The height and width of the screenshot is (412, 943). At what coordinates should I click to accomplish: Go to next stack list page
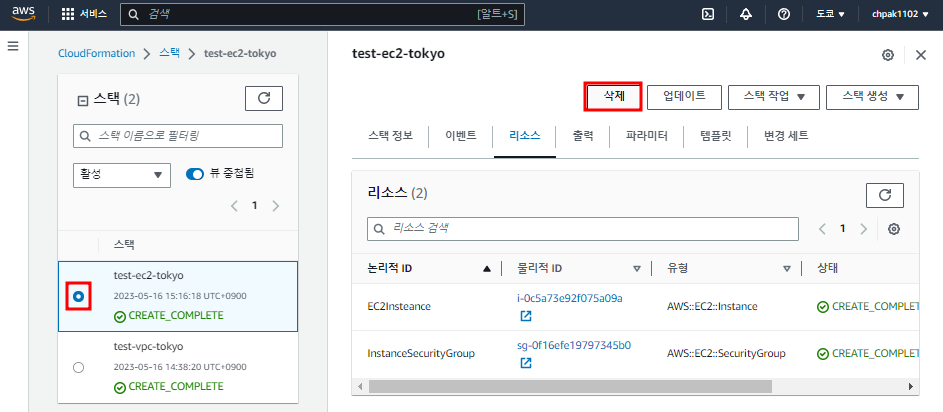coord(275,206)
